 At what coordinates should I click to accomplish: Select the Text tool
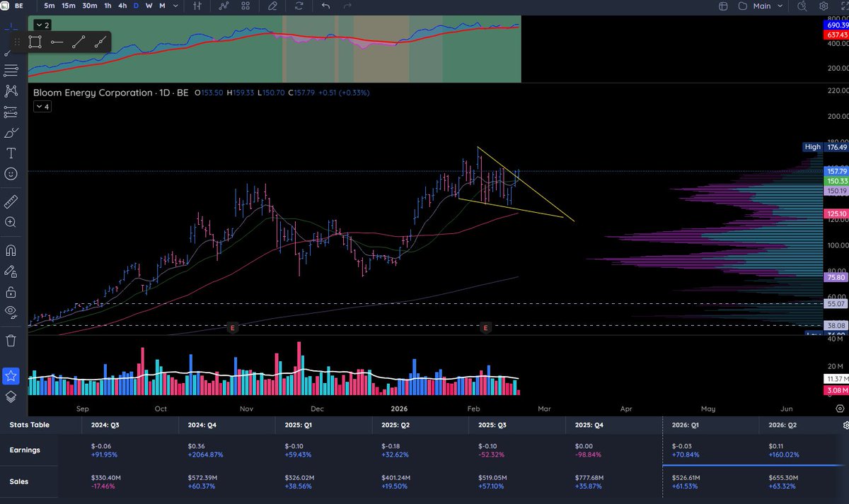[11, 153]
